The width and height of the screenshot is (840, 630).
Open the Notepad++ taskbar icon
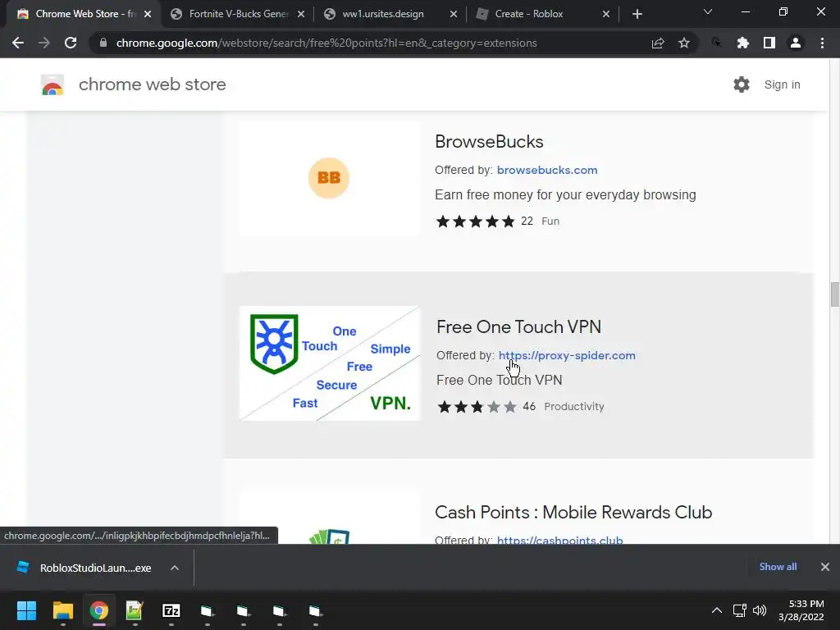pyautogui.click(x=135, y=610)
